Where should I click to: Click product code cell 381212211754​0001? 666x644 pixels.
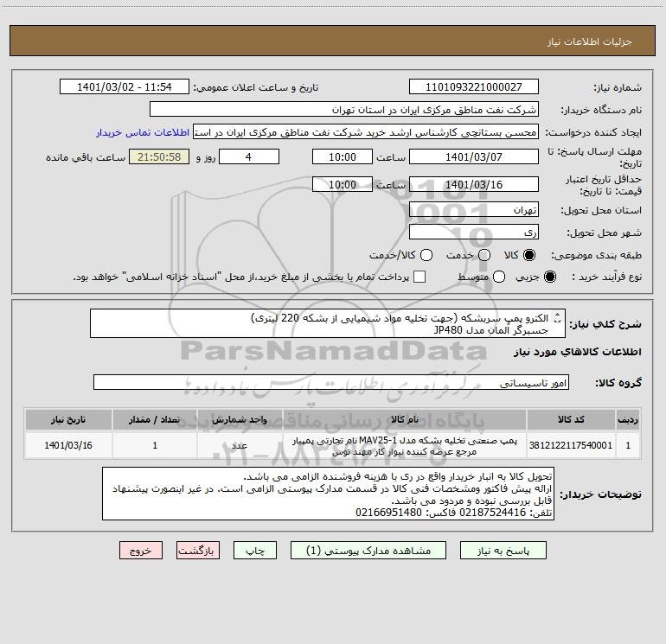point(571,445)
